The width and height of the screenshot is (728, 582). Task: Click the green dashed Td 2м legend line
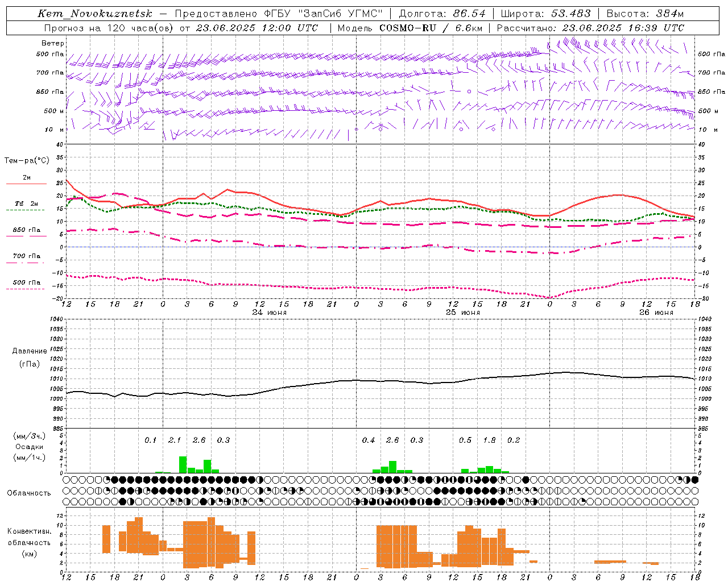tap(25, 210)
